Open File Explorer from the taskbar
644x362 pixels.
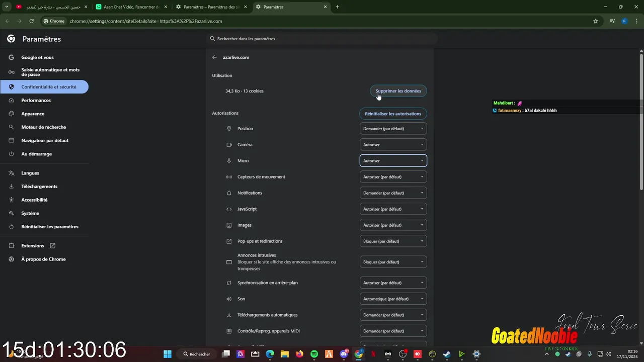285,354
